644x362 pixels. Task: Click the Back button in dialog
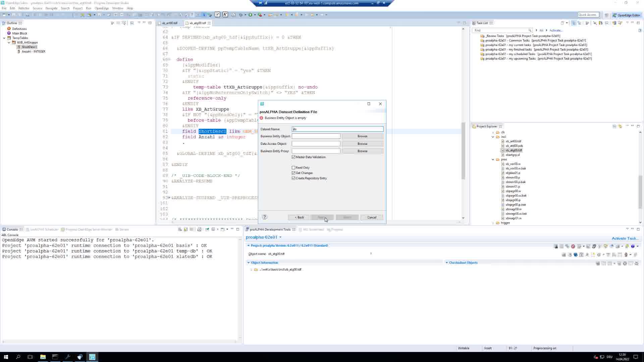pyautogui.click(x=299, y=218)
